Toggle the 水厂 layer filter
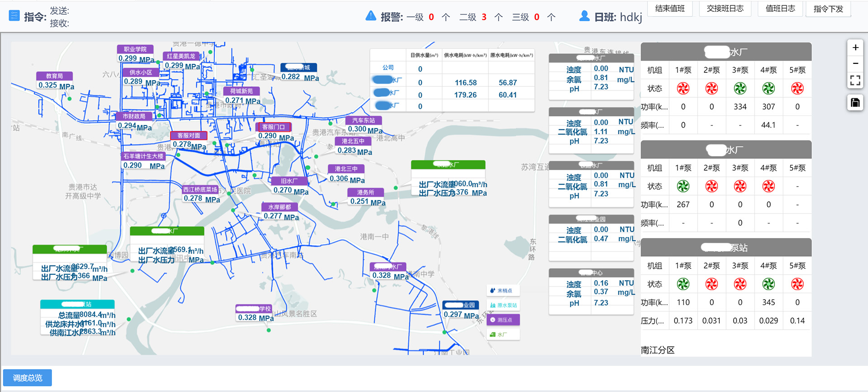The image size is (868, 392). (x=503, y=335)
